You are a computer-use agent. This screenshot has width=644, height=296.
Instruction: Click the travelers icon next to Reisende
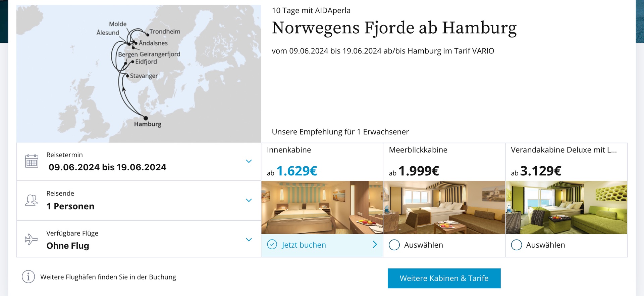click(32, 200)
